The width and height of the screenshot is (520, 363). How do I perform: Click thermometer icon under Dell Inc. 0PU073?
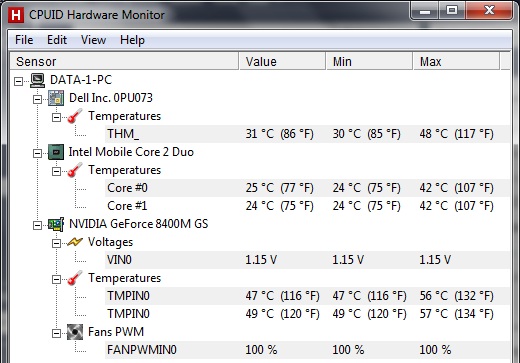[x=75, y=116]
